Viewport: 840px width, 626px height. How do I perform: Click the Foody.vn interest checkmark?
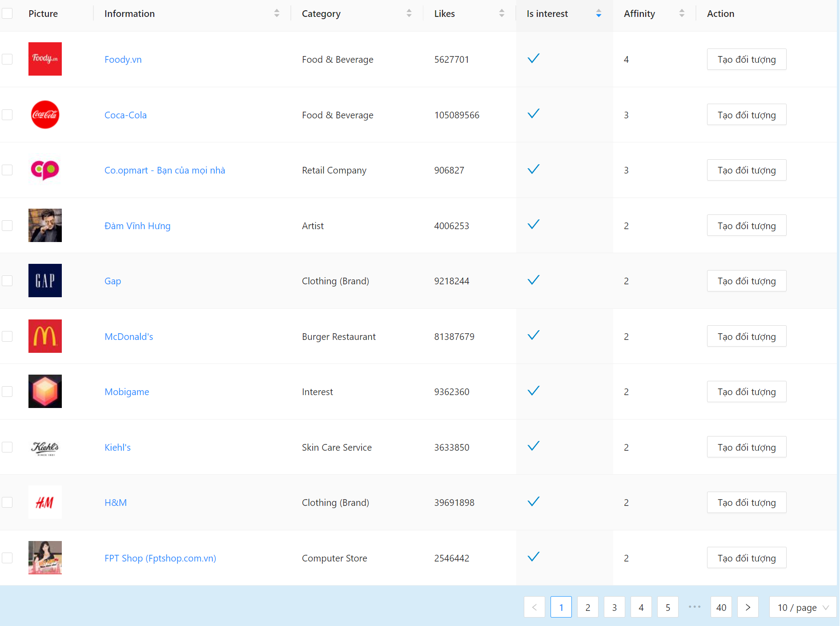pyautogui.click(x=533, y=58)
